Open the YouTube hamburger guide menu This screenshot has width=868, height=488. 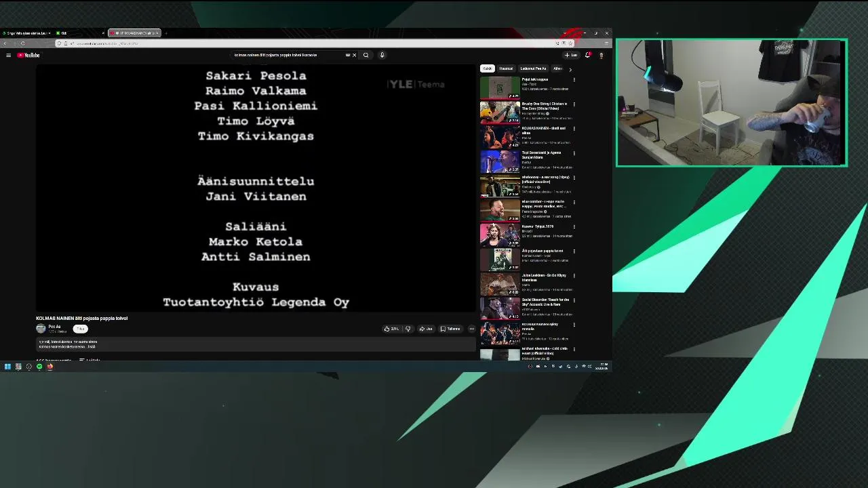click(x=8, y=55)
